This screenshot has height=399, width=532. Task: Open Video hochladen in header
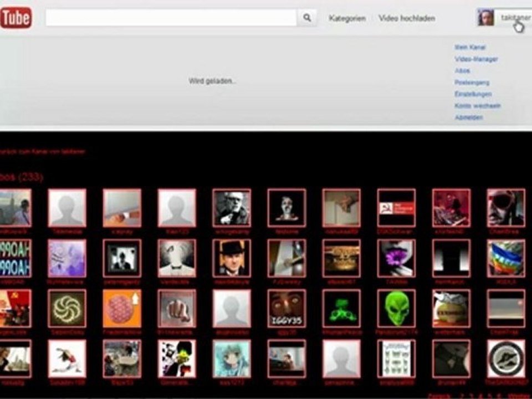point(407,18)
